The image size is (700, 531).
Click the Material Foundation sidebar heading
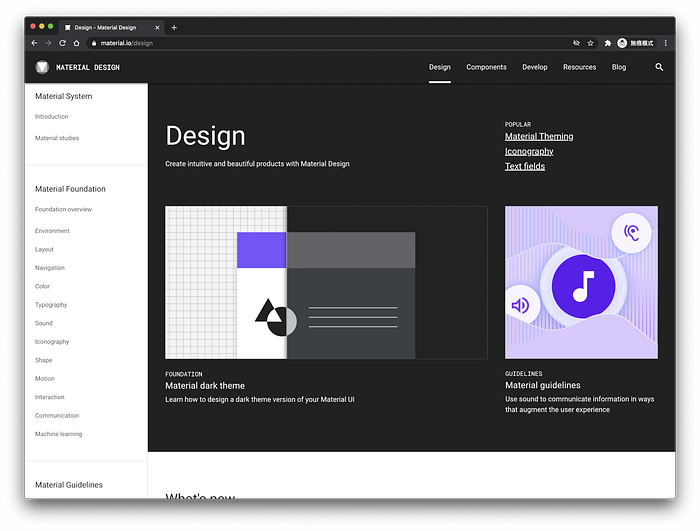[x=71, y=189]
